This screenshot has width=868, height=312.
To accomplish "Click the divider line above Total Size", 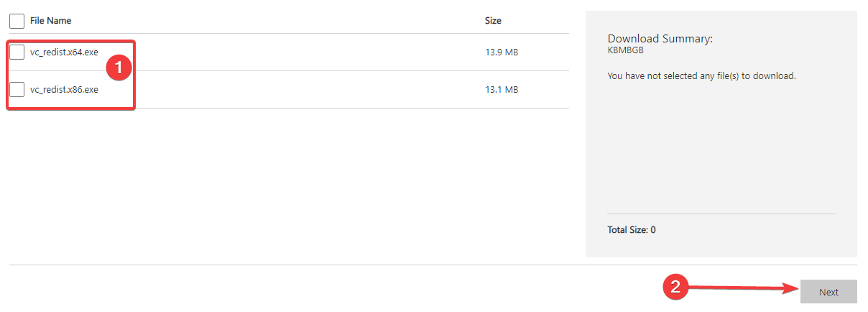I will [721, 214].
